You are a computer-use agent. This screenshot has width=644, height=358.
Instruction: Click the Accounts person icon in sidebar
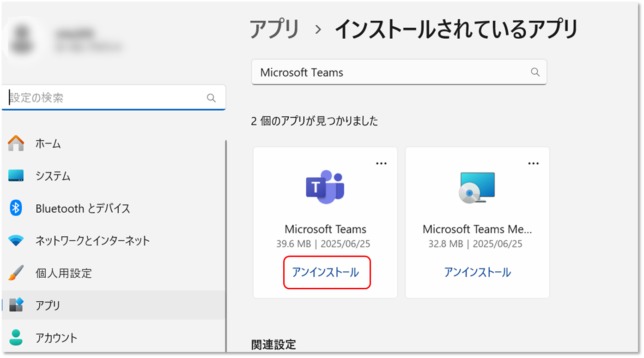[16, 337]
